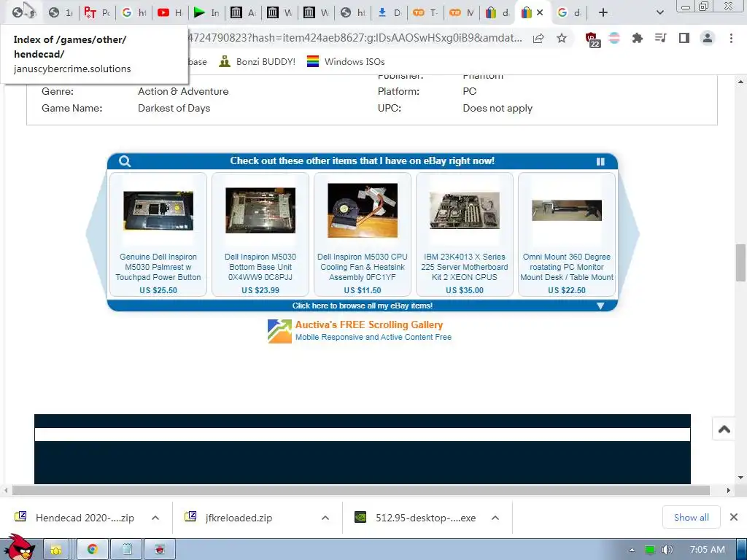Image resolution: width=747 pixels, height=560 pixels.
Task: Switch to the YouTube browser tab
Action: pos(169,13)
